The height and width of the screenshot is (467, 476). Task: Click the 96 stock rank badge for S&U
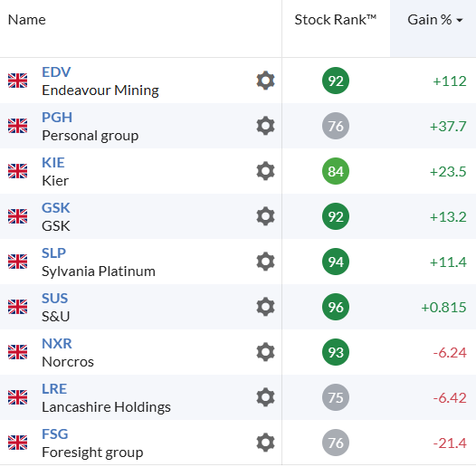click(x=336, y=307)
